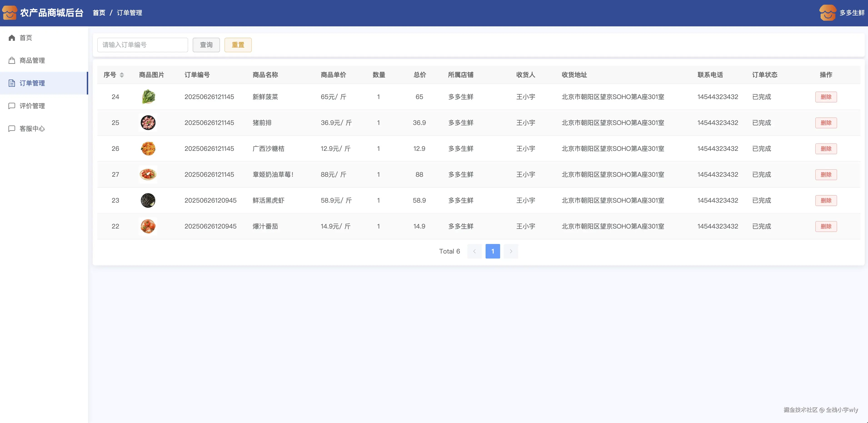Click the shop logo icon at top-left
Viewport: 868px width, 423px height.
10,13
